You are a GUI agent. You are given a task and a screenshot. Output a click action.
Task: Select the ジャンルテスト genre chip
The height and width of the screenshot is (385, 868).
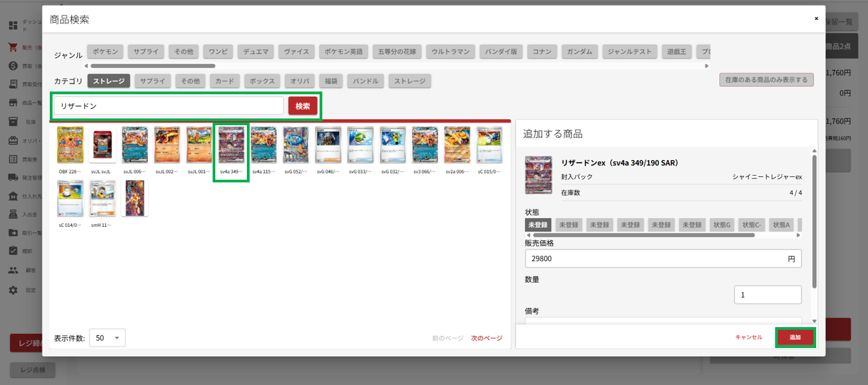(629, 51)
